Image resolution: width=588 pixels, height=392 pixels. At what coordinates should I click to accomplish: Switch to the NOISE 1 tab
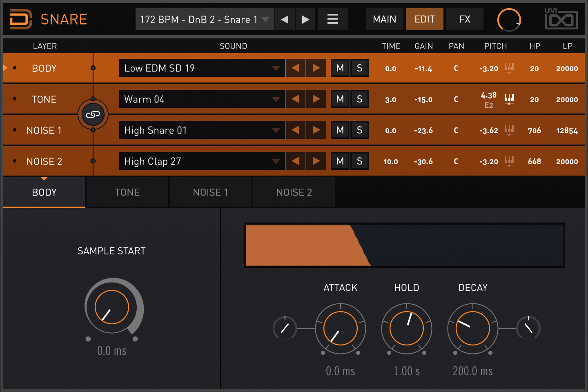click(210, 192)
